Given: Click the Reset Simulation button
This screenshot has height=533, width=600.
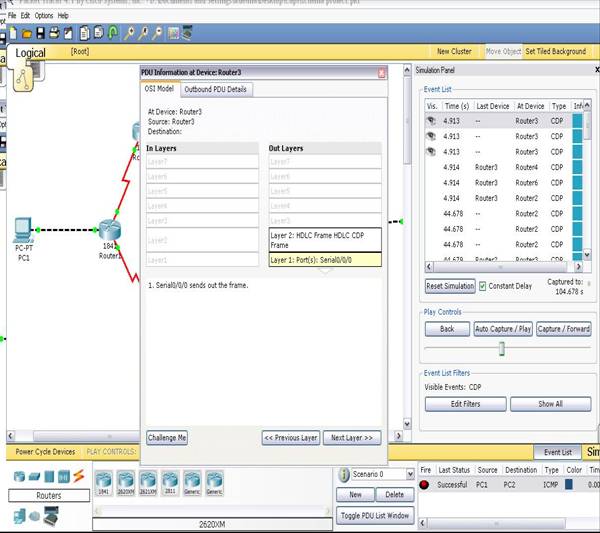Looking at the screenshot, I should coord(450,286).
